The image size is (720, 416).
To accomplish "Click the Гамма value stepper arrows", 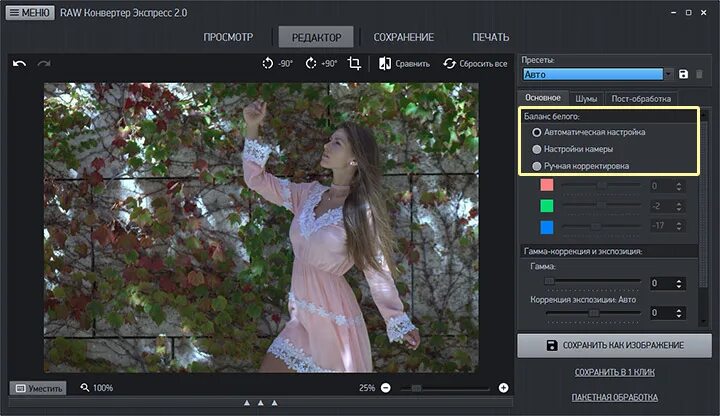I will 679,283.
